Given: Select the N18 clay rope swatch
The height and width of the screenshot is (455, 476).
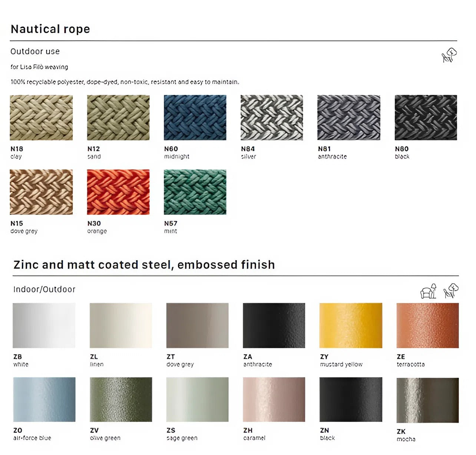Looking at the screenshot, I should 41,117.
